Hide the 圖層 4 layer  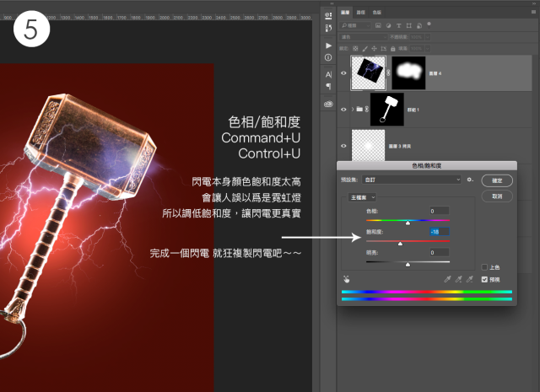point(343,73)
